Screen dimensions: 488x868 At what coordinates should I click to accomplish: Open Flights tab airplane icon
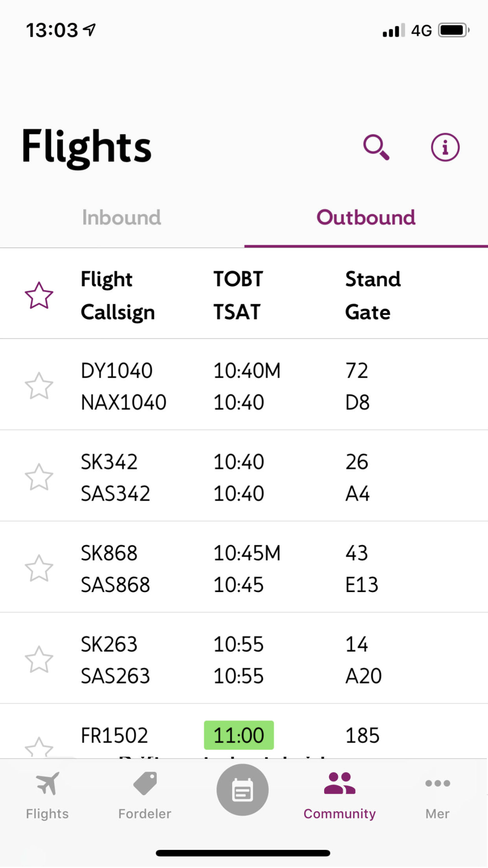click(48, 784)
